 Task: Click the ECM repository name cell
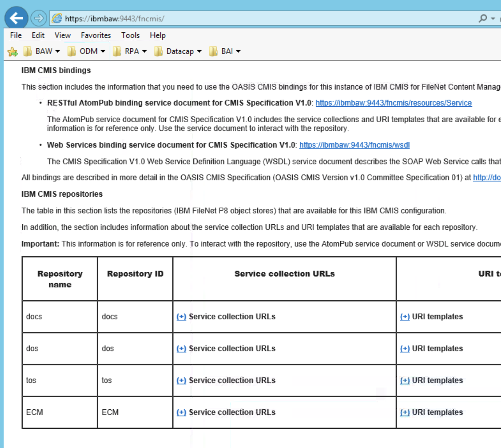(60, 412)
